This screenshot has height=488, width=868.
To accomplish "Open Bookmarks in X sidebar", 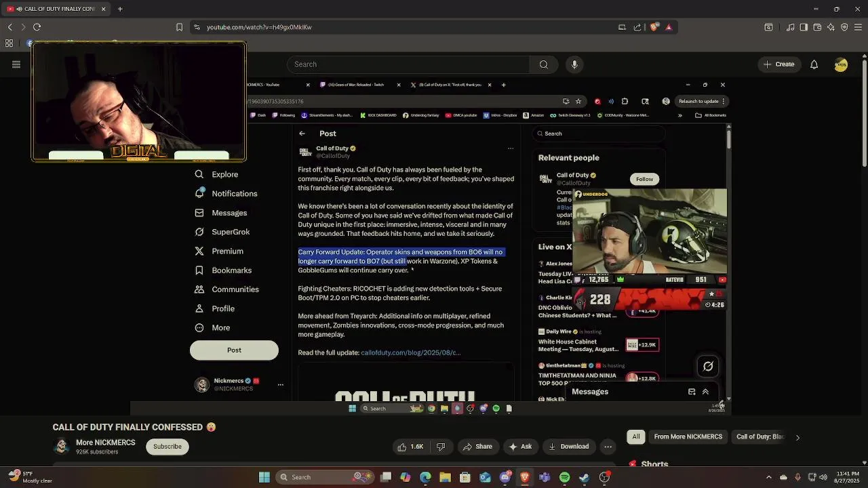I will pos(224,270).
